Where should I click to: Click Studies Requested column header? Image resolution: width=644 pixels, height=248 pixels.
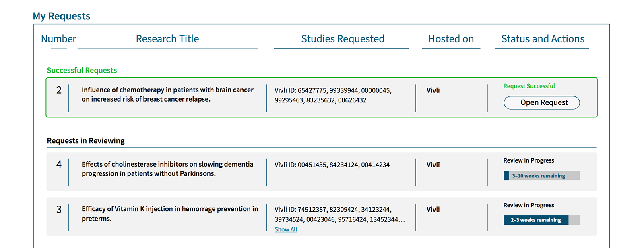click(x=343, y=39)
